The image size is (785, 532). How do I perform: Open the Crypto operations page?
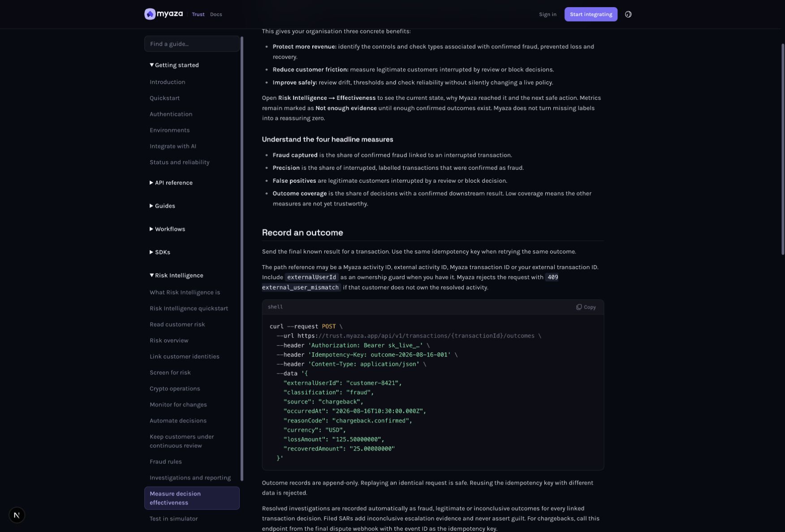(175, 389)
